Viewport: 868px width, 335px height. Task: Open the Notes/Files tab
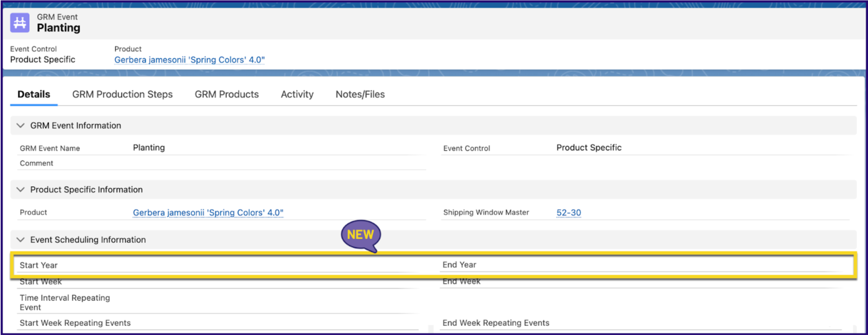[360, 94]
